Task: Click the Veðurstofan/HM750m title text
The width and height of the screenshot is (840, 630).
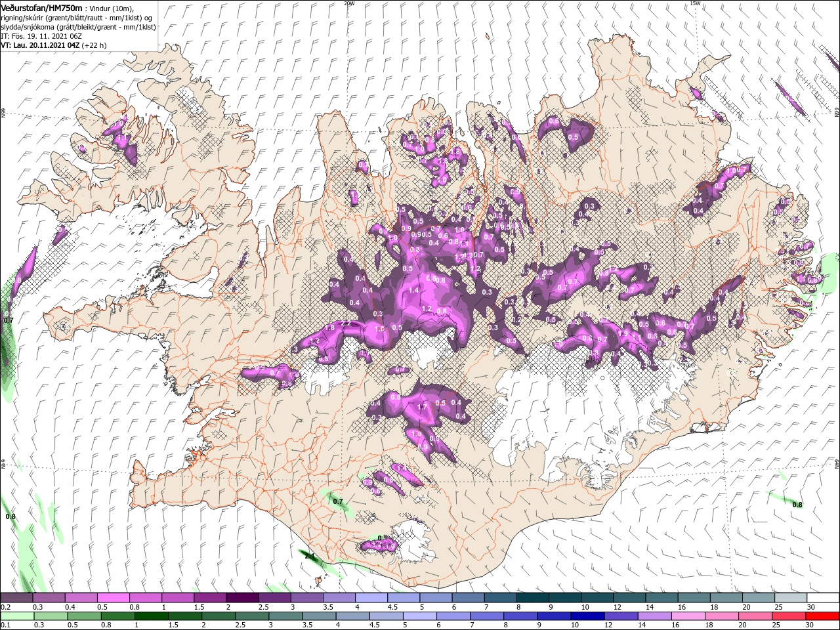Action: [x=41, y=7]
